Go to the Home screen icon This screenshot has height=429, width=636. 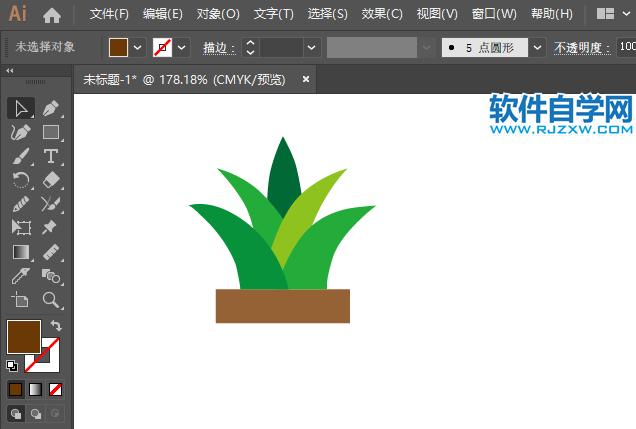52,15
